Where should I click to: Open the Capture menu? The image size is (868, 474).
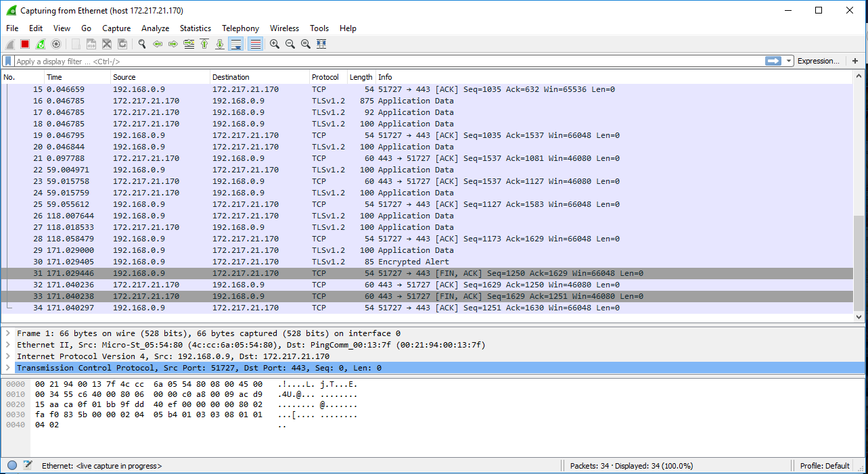pos(116,28)
